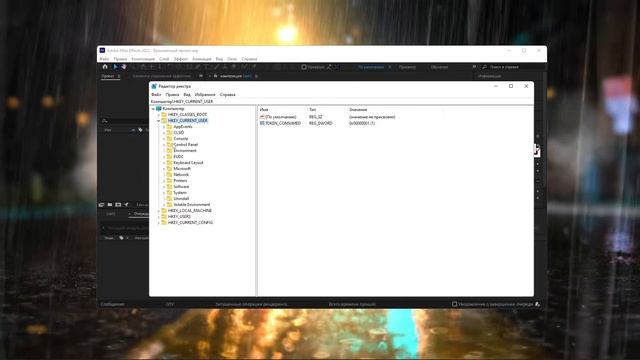This screenshot has width=640, height=360.
Task: Select the Network key
Action: pos(181,175)
